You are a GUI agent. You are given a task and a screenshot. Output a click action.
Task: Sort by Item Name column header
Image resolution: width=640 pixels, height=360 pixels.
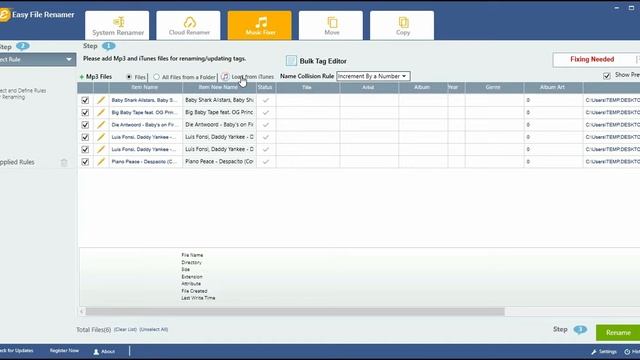point(145,87)
